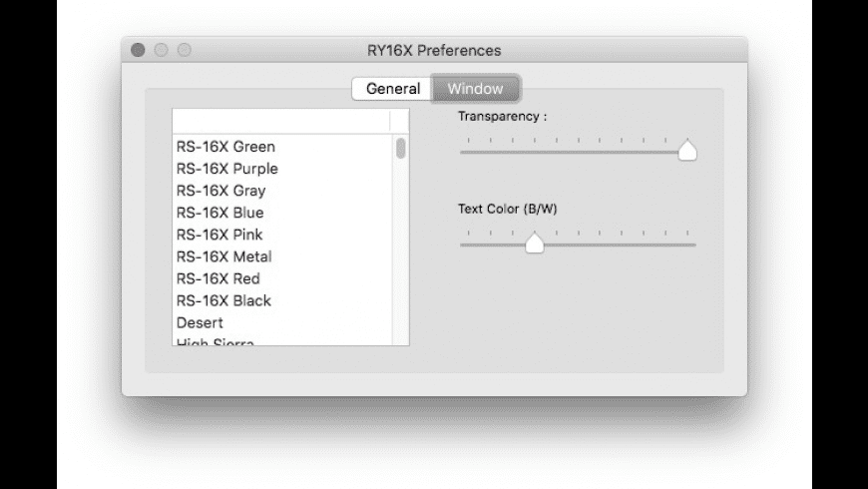868x489 pixels.
Task: Click the Text Color slider thumb
Action: [x=535, y=243]
